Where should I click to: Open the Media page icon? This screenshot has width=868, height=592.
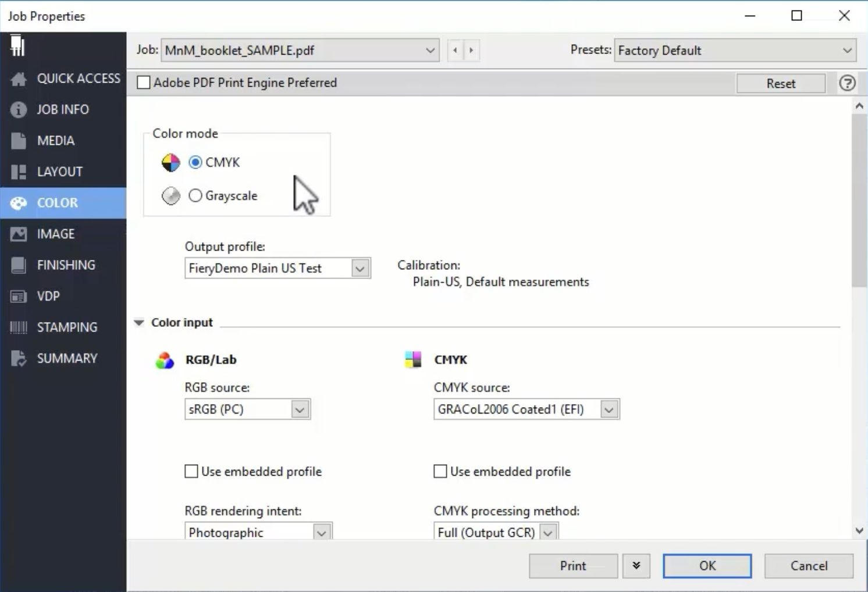[x=19, y=141]
